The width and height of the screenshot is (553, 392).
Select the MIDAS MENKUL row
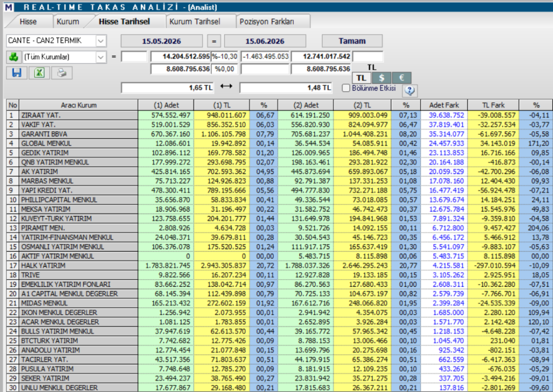(x=279, y=303)
